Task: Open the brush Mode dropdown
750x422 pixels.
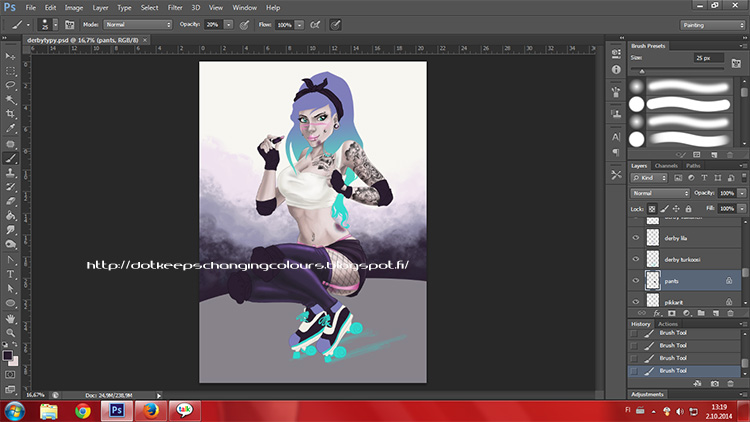Action: pos(138,24)
